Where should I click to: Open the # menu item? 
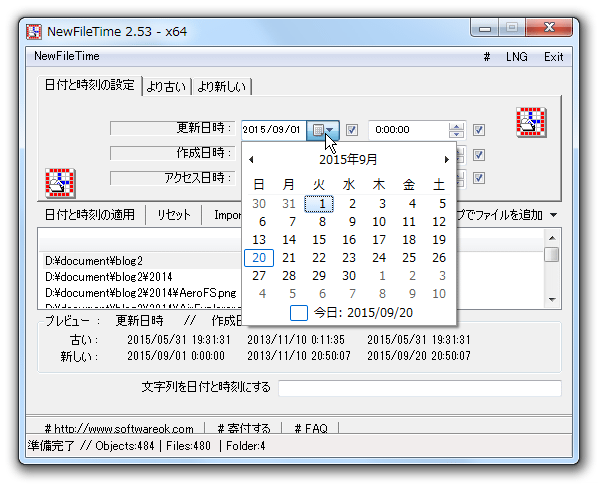487,57
